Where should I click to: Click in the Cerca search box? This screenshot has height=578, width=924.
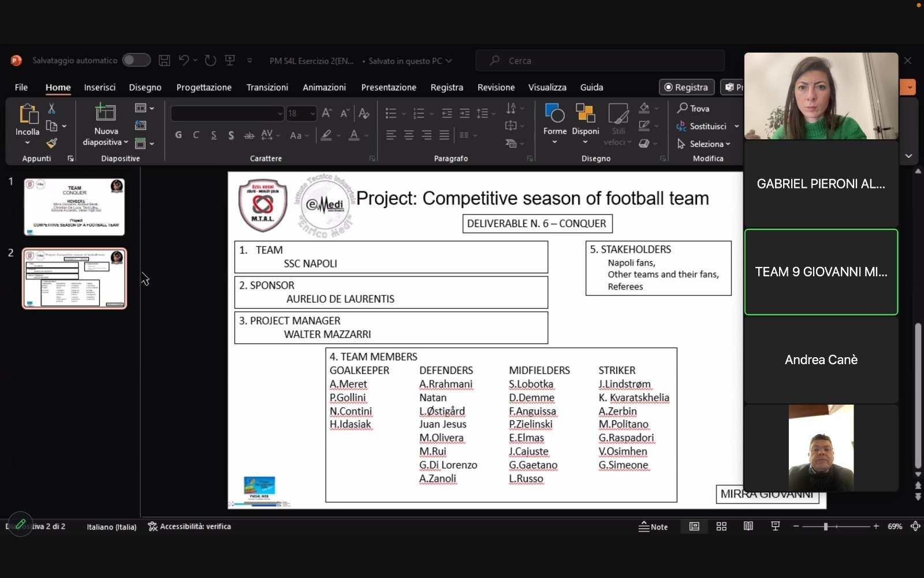coord(600,60)
